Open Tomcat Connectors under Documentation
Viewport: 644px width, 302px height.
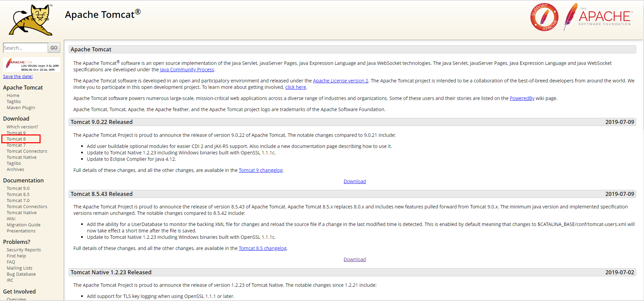27,207
